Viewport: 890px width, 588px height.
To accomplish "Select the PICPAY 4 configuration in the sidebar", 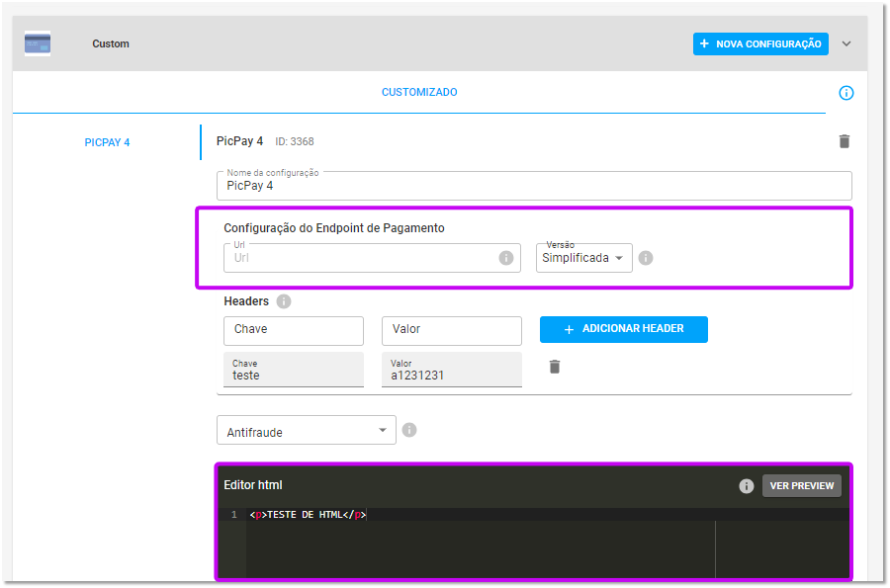I will coord(107,142).
